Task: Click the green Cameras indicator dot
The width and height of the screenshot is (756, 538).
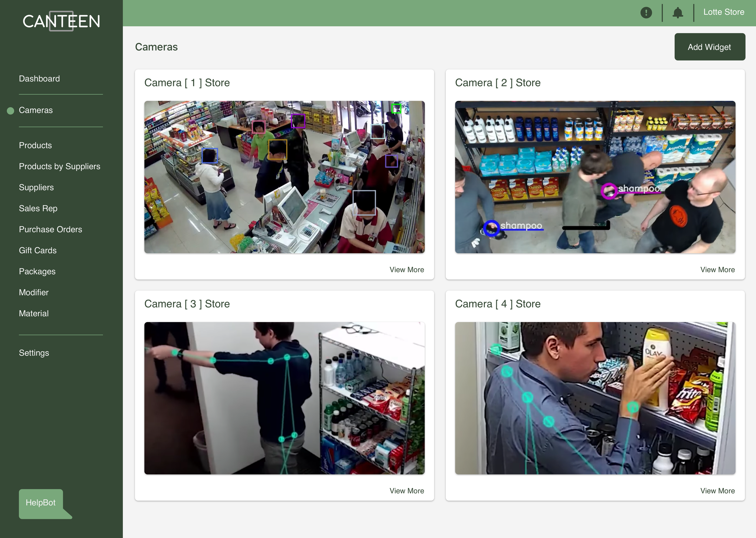Action: [x=11, y=111]
